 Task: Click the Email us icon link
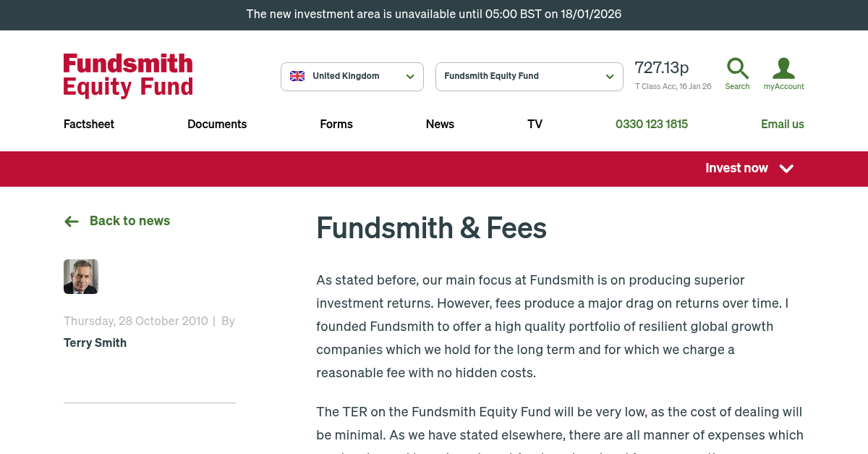(783, 125)
